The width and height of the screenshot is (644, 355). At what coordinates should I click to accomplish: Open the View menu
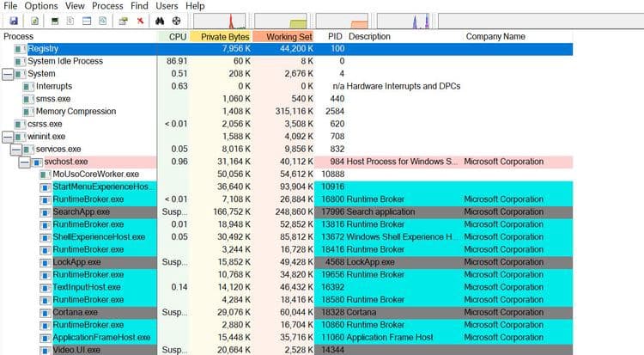tap(75, 6)
